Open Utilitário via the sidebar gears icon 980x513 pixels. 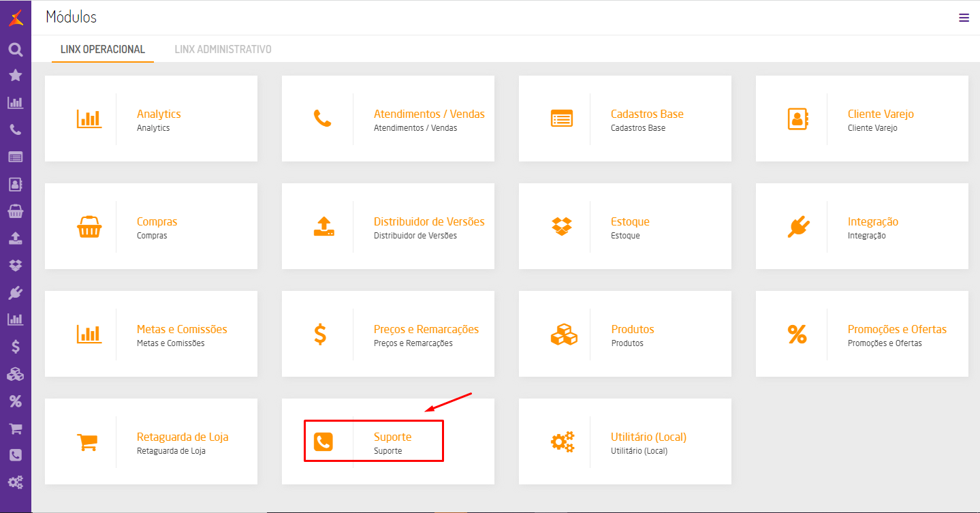tap(15, 482)
